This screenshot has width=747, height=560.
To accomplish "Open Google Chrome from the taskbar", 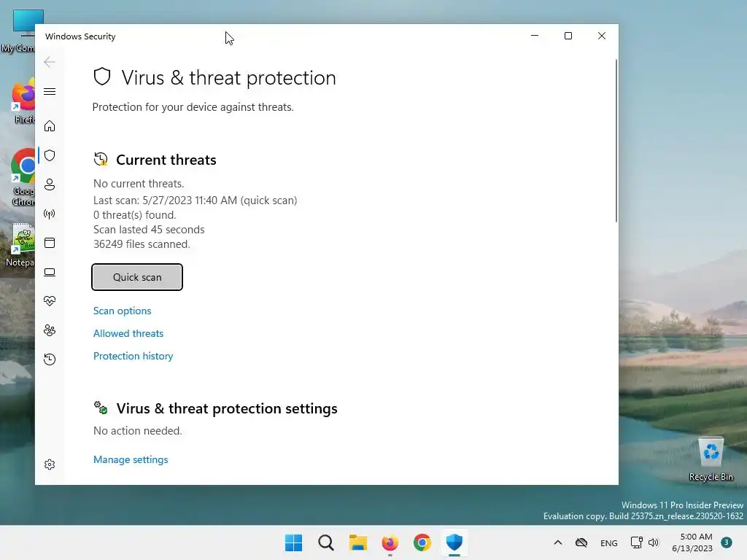I will coord(422,542).
